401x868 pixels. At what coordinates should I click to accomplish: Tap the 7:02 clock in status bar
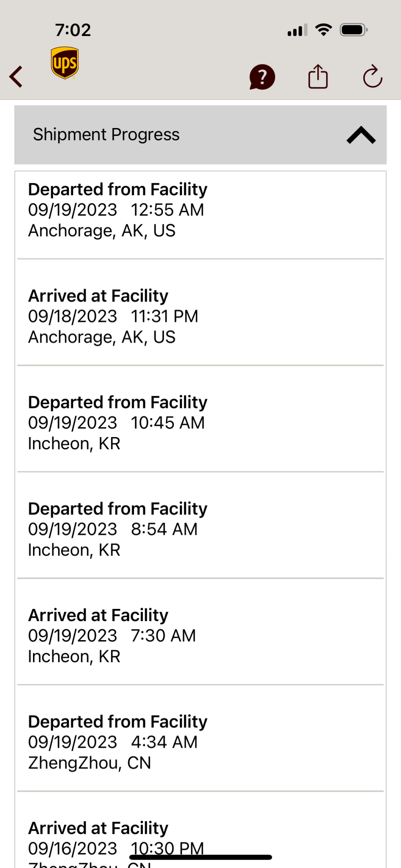[x=73, y=30]
